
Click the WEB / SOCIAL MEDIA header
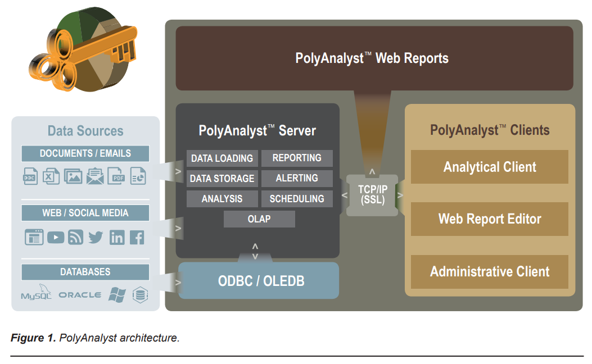(85, 213)
